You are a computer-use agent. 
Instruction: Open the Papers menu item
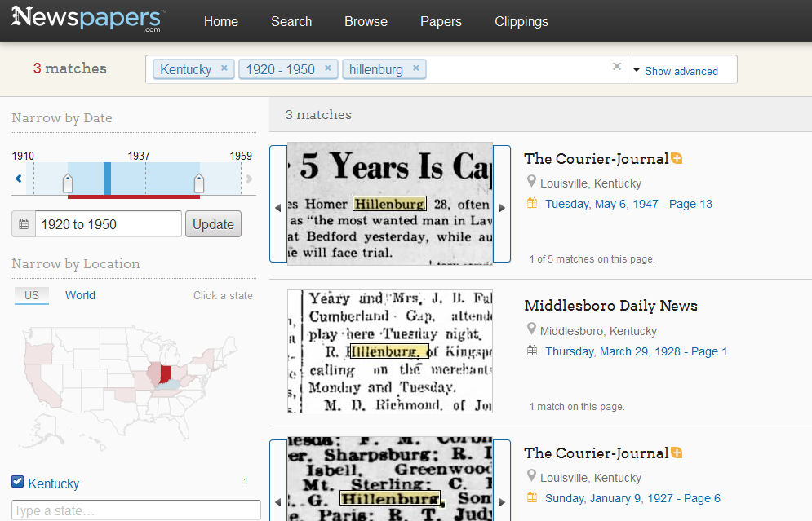pyautogui.click(x=441, y=22)
